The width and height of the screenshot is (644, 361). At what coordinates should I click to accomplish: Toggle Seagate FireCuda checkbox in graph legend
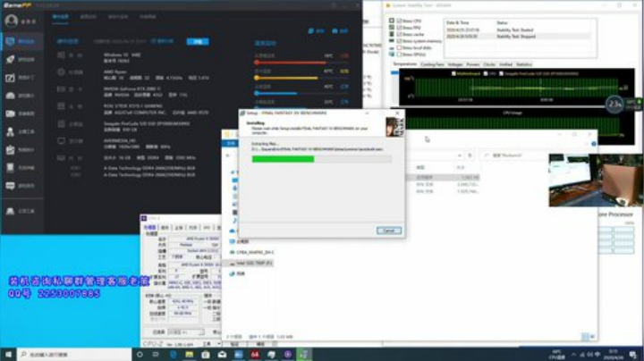(x=501, y=73)
